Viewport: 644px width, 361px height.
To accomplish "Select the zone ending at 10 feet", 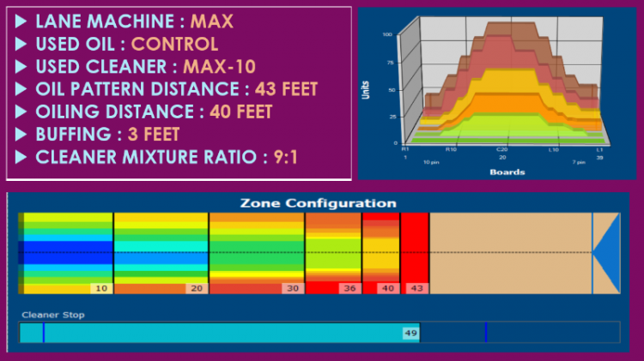I will pos(66,253).
